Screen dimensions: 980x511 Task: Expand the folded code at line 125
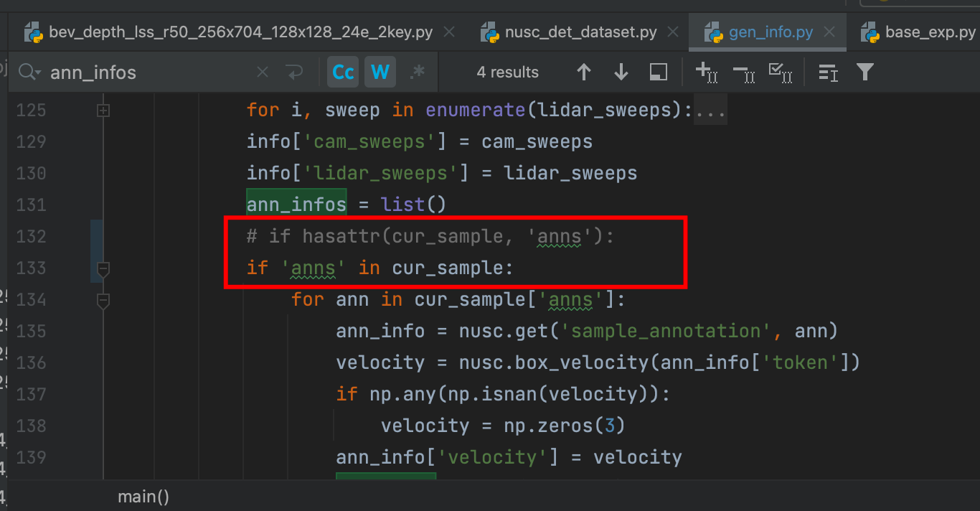(x=103, y=109)
